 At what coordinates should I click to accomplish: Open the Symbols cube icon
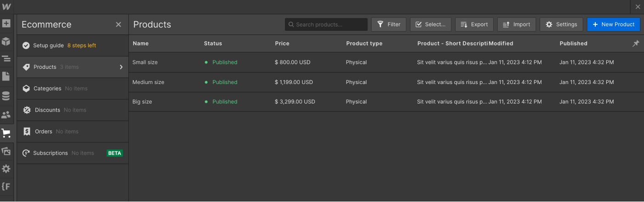[x=6, y=41]
